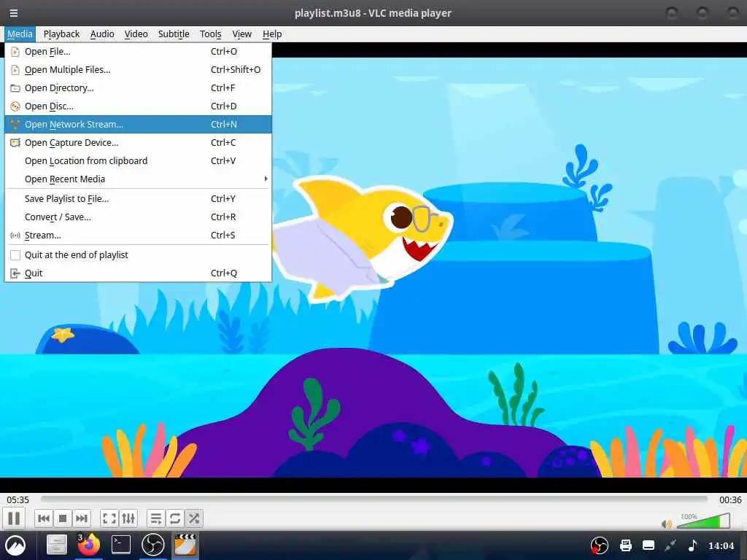Toggle the elapsed time display 05:35

18,499
